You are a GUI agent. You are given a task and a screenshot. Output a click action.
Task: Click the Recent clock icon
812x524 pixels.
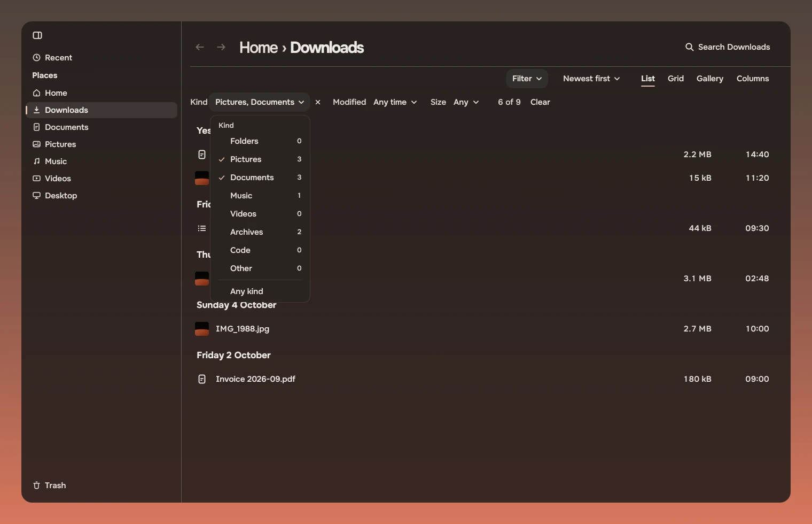(36, 58)
